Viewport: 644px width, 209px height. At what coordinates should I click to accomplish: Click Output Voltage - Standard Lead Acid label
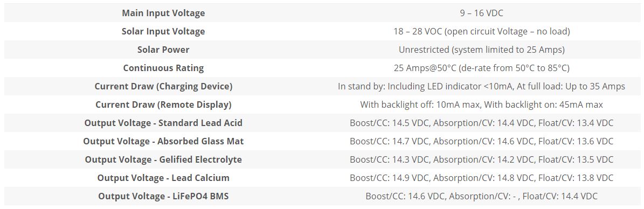click(x=163, y=123)
